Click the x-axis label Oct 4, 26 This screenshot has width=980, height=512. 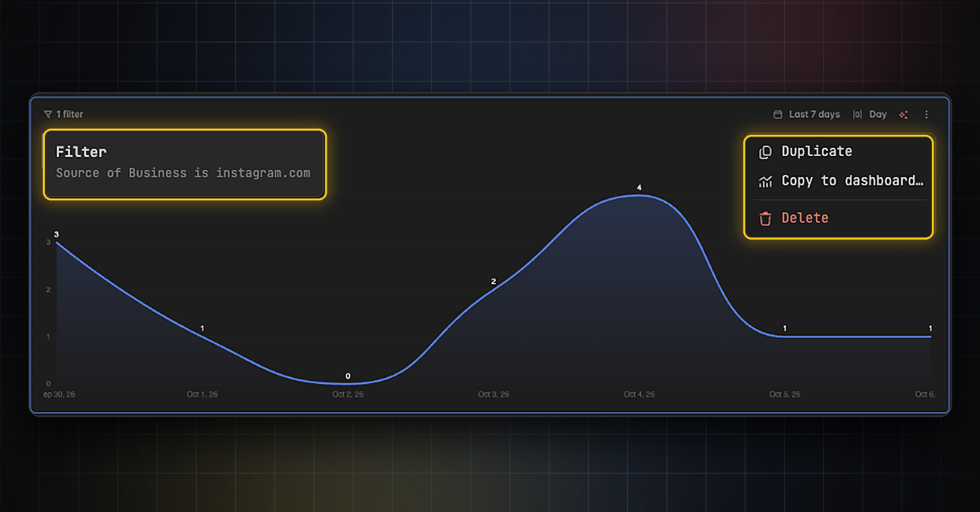pos(639,394)
